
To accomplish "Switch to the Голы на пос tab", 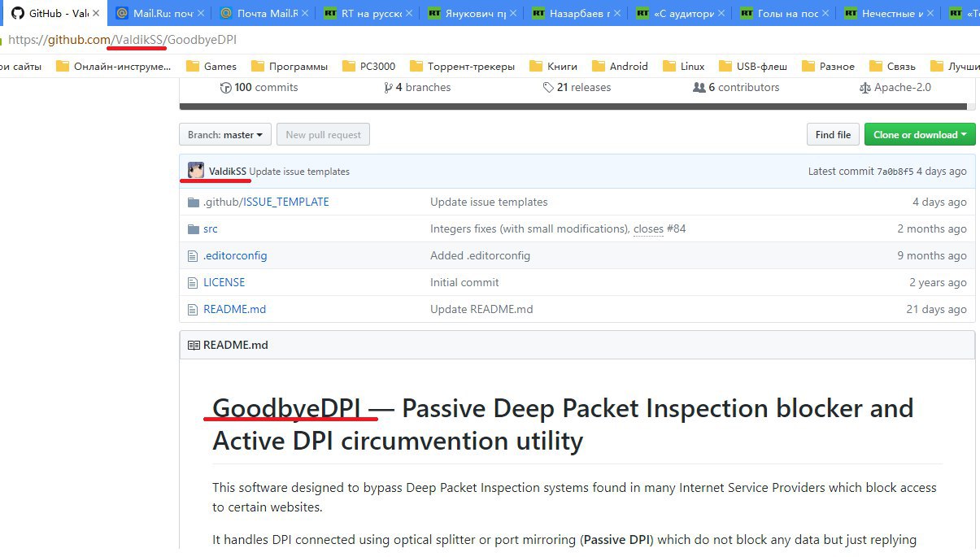I will pos(783,13).
